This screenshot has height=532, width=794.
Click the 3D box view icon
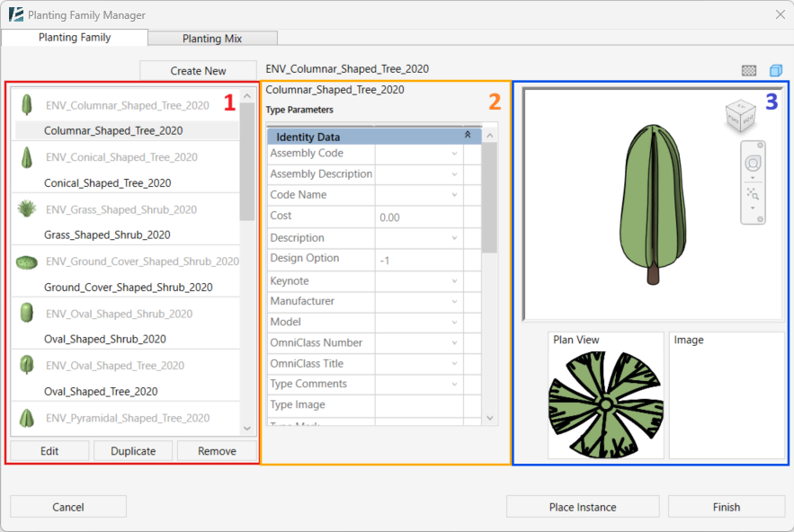(776, 70)
